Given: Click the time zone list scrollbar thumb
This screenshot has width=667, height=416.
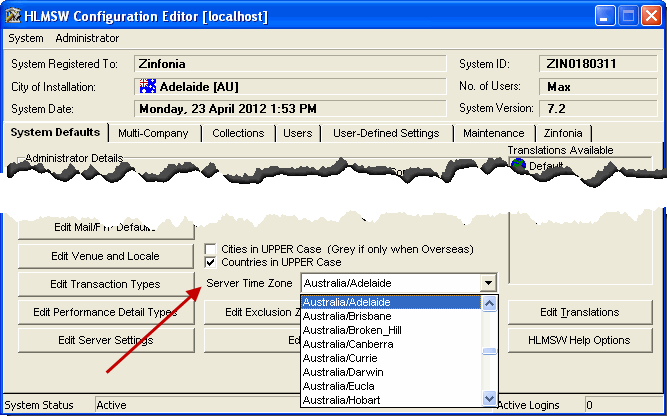Looking at the screenshot, I should pyautogui.click(x=489, y=351).
